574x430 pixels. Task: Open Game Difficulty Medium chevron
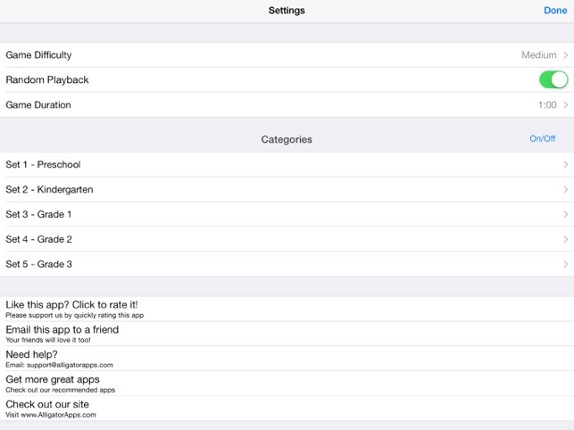[x=566, y=55]
